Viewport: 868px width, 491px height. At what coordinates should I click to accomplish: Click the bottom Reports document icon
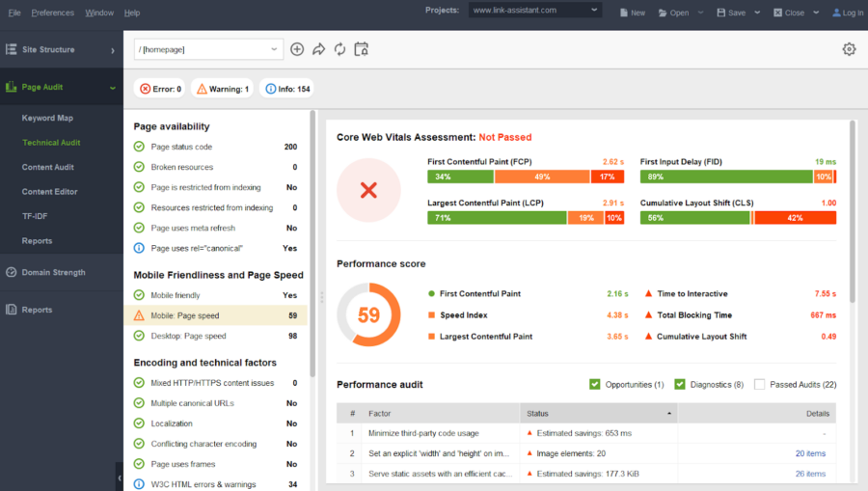pos(11,310)
